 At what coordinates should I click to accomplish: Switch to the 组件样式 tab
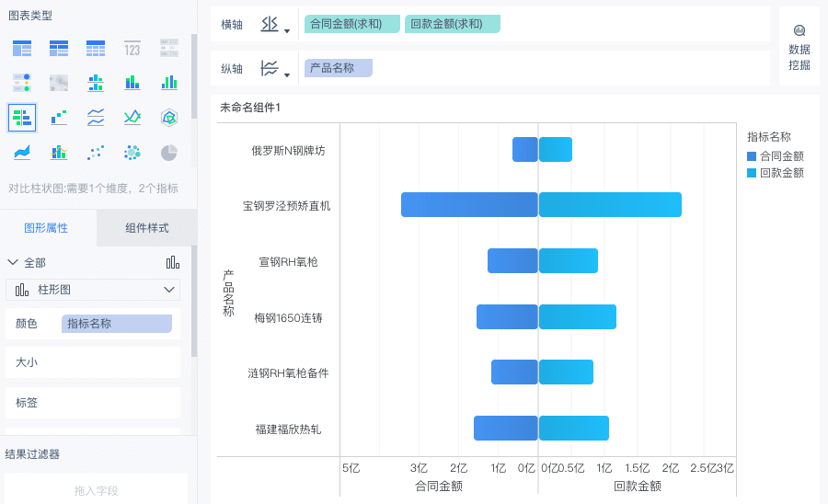pos(147,228)
